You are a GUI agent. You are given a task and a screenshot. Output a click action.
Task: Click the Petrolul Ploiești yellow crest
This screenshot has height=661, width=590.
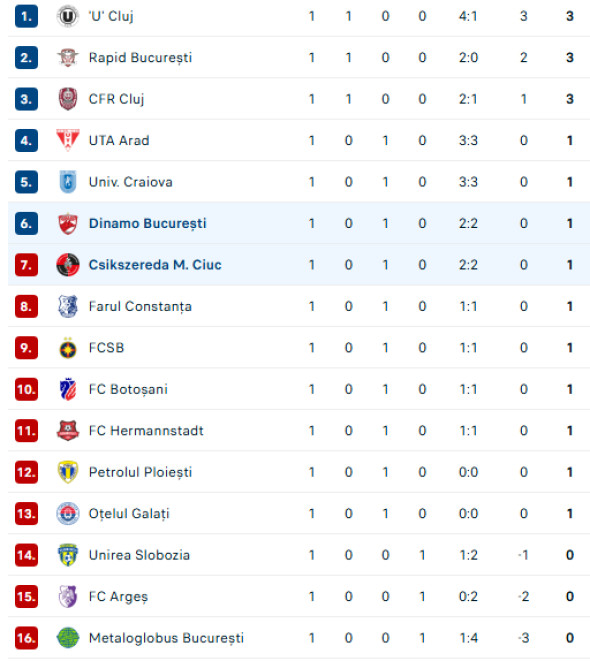[x=67, y=472]
